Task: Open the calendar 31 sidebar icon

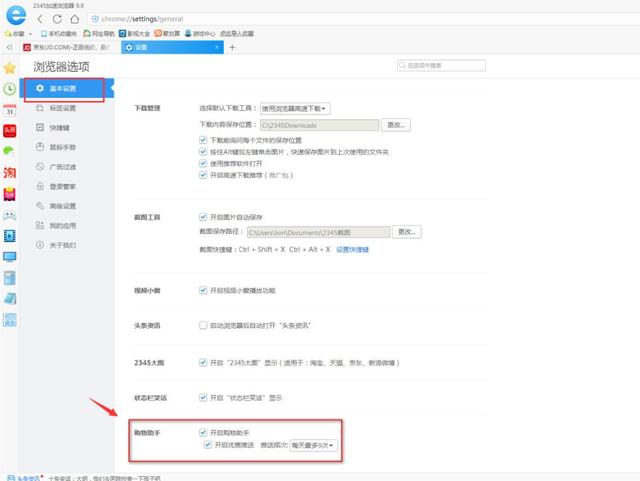Action: tap(9, 110)
